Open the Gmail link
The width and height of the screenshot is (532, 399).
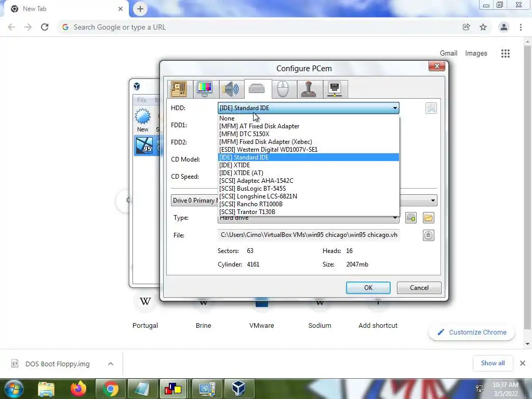pos(448,54)
